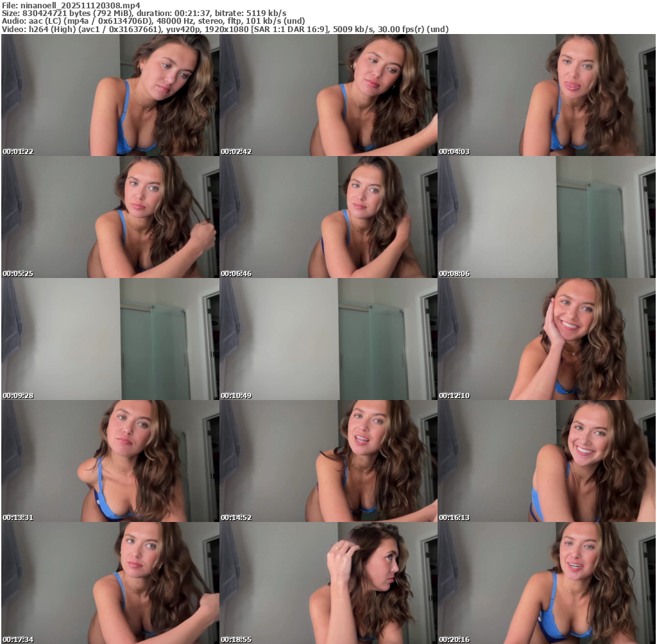Click the 00:18:55 timestamp label

pyautogui.click(x=236, y=640)
